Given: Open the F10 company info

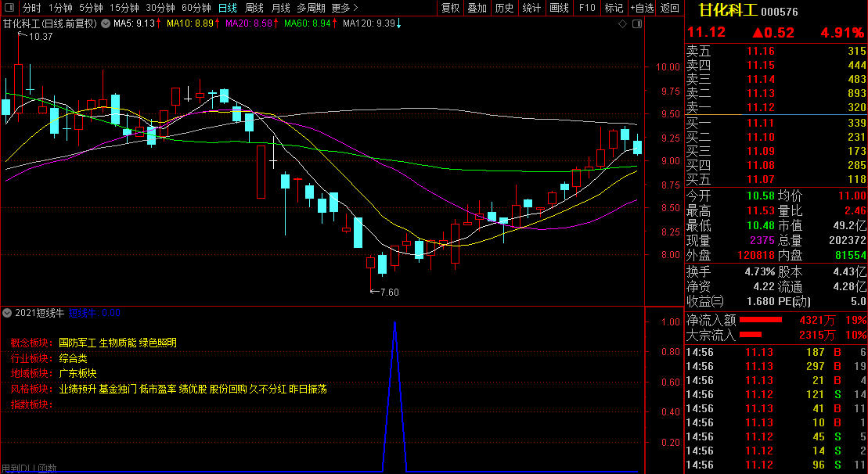Looking at the screenshot, I should point(587,8).
